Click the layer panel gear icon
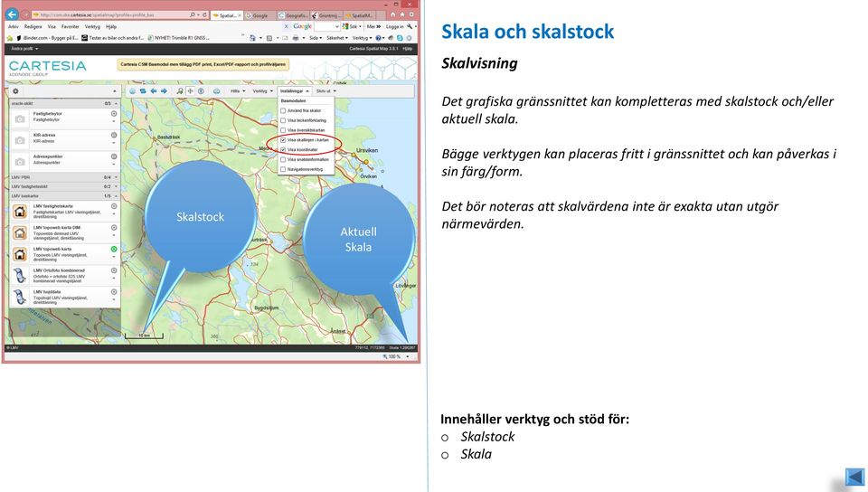The height and width of the screenshot is (492, 868). [15, 90]
